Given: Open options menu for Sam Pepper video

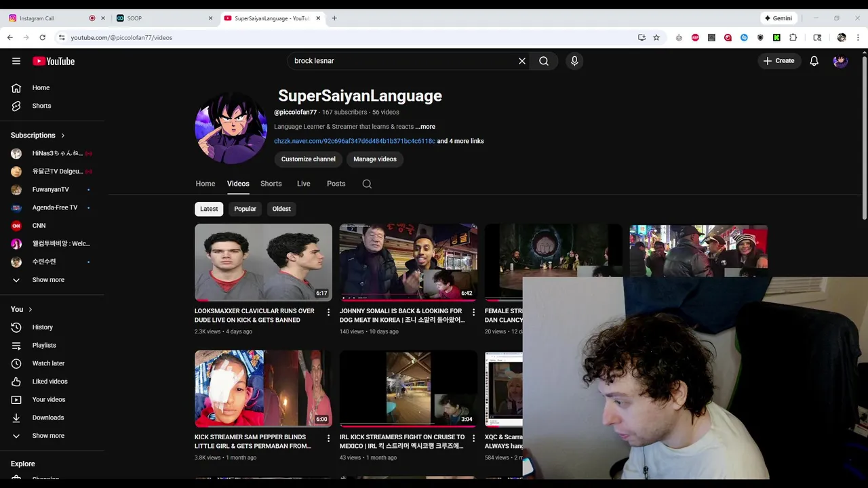Looking at the screenshot, I should tap(329, 439).
